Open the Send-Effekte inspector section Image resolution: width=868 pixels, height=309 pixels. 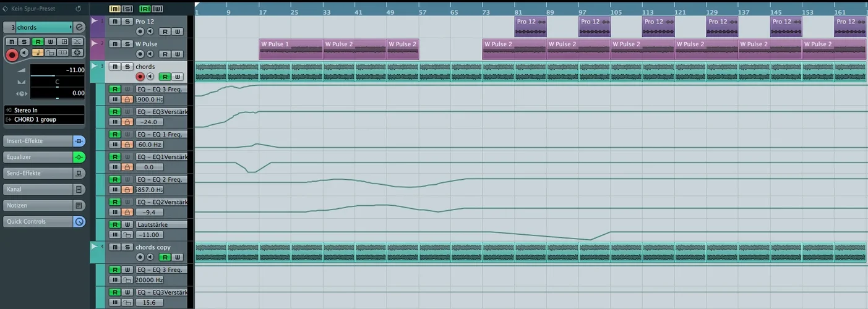(x=37, y=173)
